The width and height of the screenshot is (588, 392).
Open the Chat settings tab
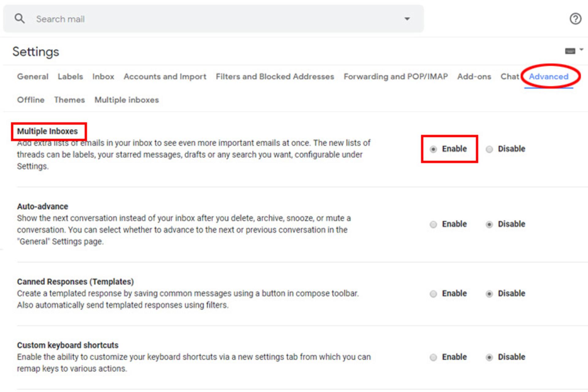coord(510,77)
